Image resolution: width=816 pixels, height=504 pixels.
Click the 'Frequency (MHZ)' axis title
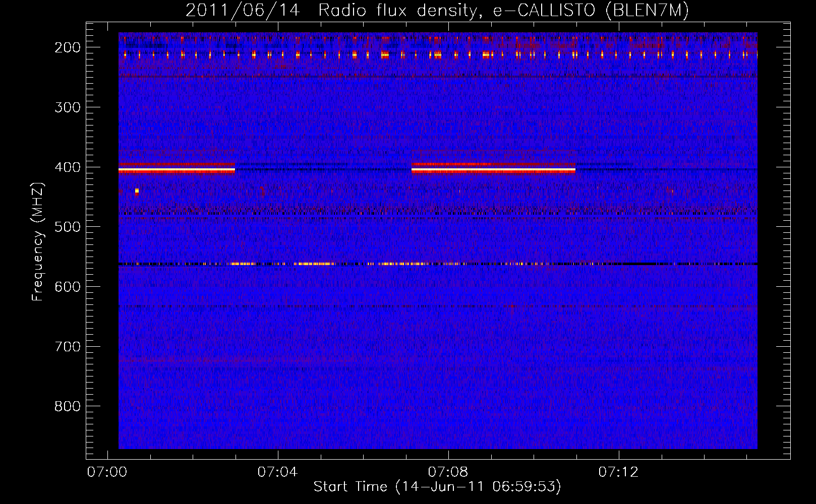(38, 241)
